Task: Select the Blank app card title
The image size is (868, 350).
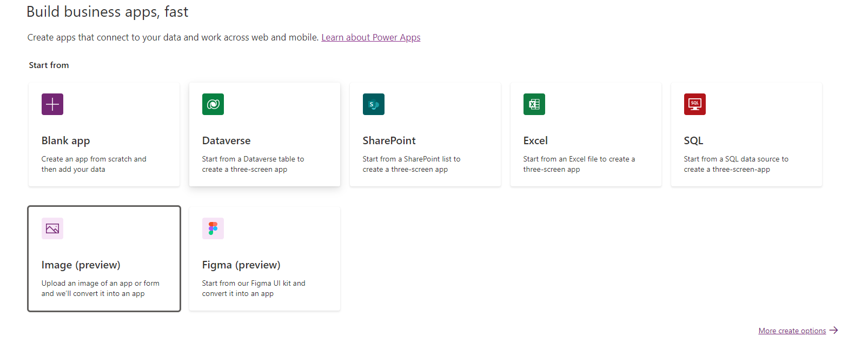Action: pos(65,140)
